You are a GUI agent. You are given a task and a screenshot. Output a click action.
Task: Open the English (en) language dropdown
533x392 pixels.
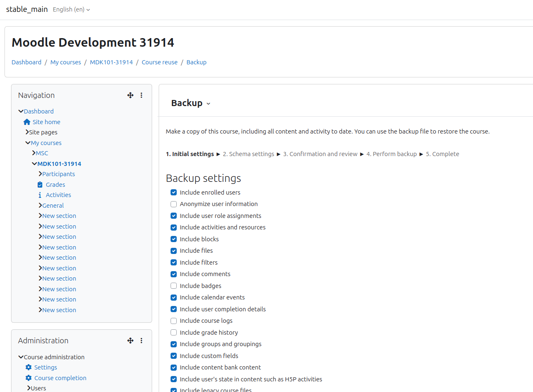pyautogui.click(x=71, y=9)
